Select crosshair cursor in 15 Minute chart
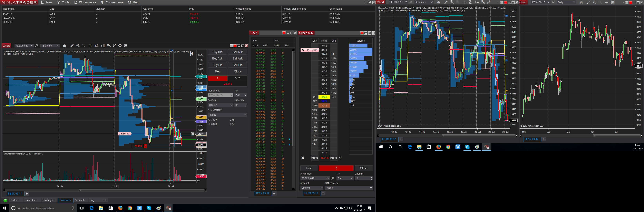The width and height of the screenshot is (644, 212). pyautogui.click(x=90, y=46)
